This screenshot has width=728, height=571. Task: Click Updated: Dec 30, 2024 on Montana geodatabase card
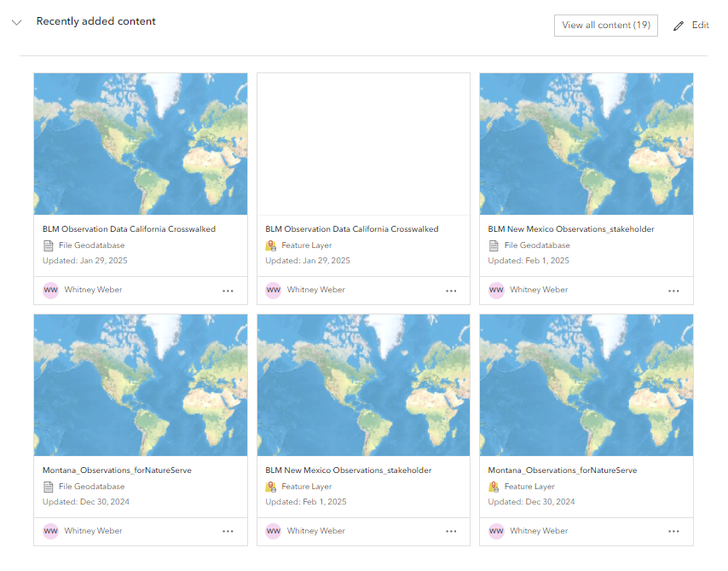coord(86,502)
